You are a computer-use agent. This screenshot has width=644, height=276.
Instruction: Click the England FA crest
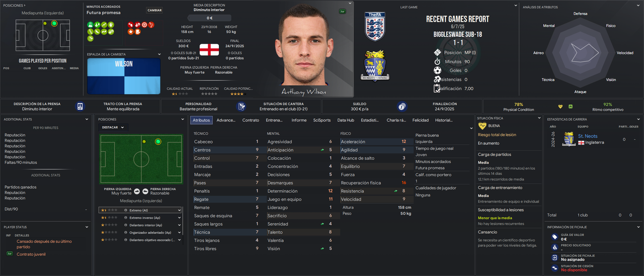[x=375, y=26]
